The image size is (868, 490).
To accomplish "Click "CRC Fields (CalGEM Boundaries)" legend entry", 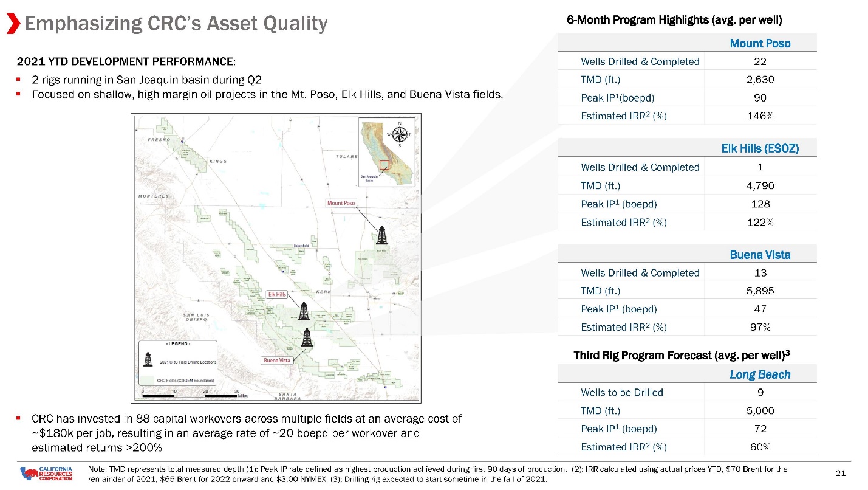I will point(186,380).
